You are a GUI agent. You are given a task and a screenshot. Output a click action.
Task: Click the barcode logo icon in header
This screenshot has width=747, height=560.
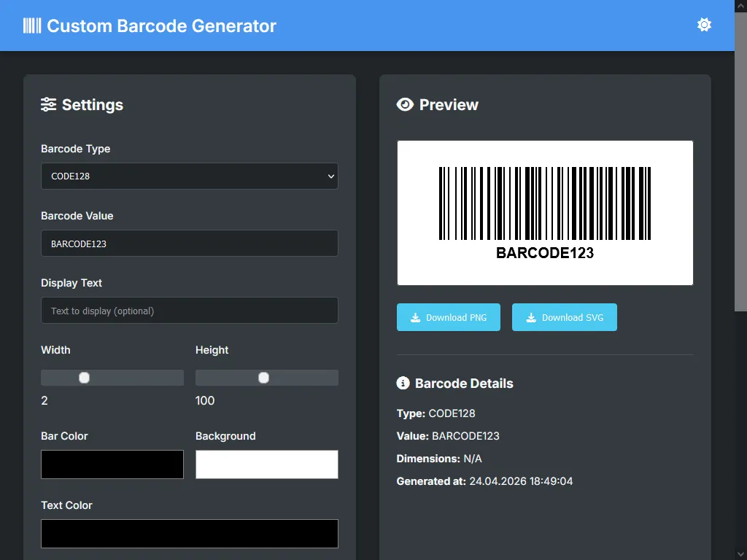(x=32, y=26)
